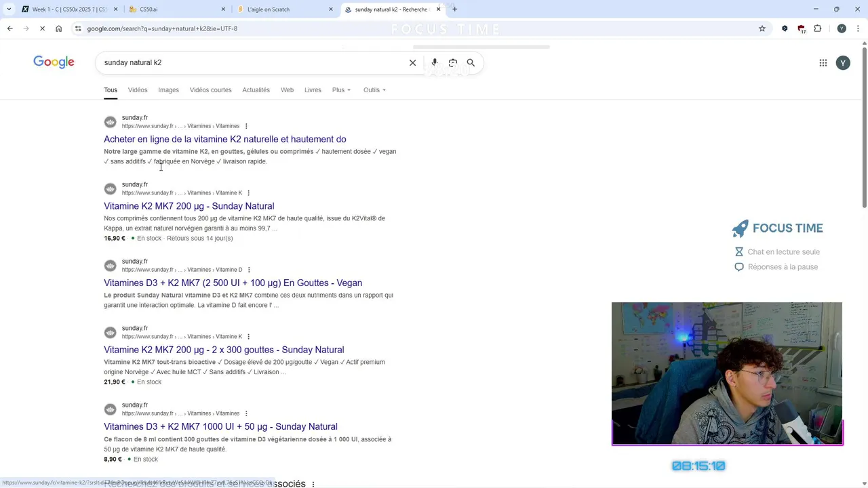
Task: Switch to Images results tab
Action: point(168,90)
